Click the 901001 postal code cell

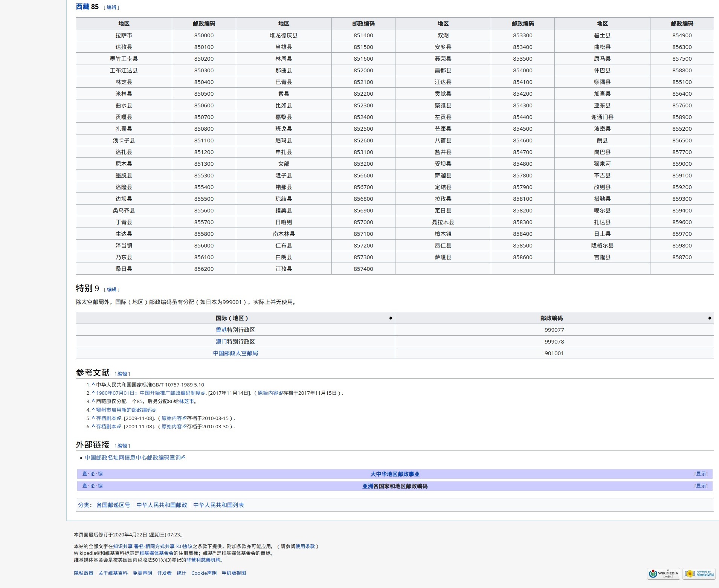554,353
